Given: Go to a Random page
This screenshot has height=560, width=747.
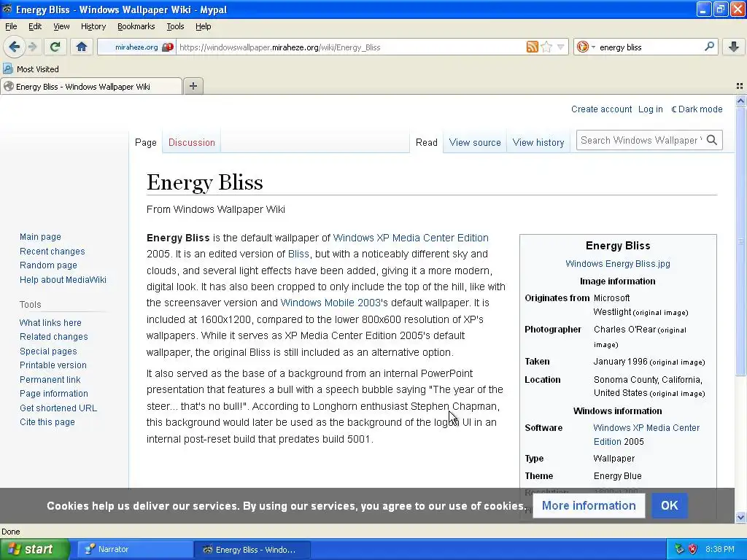Looking at the screenshot, I should (x=48, y=265).
